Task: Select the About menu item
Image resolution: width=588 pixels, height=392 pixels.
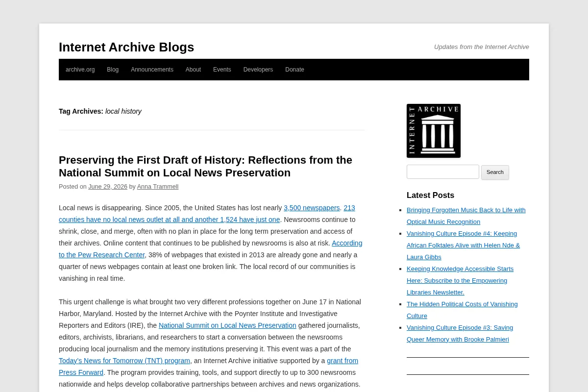Action: coord(193,70)
